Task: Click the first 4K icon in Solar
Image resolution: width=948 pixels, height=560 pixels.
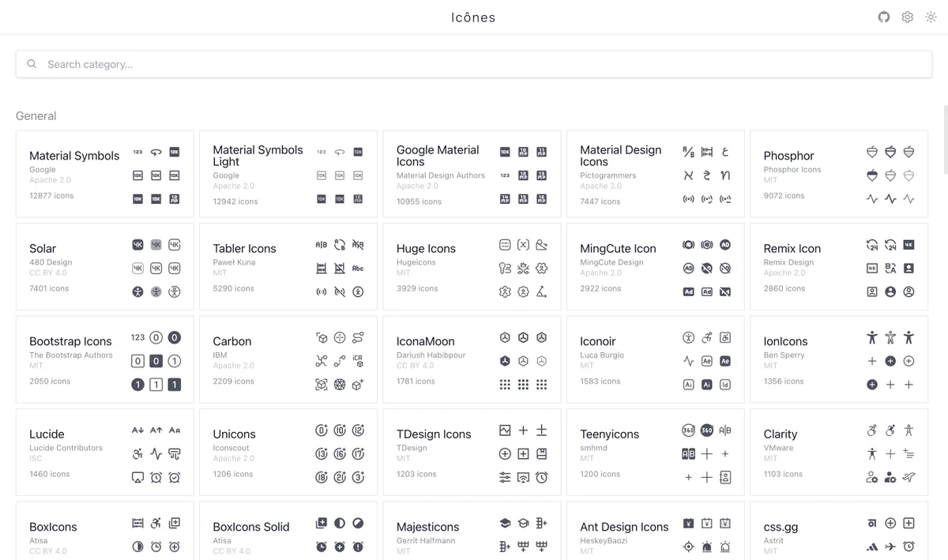Action: coord(137,245)
